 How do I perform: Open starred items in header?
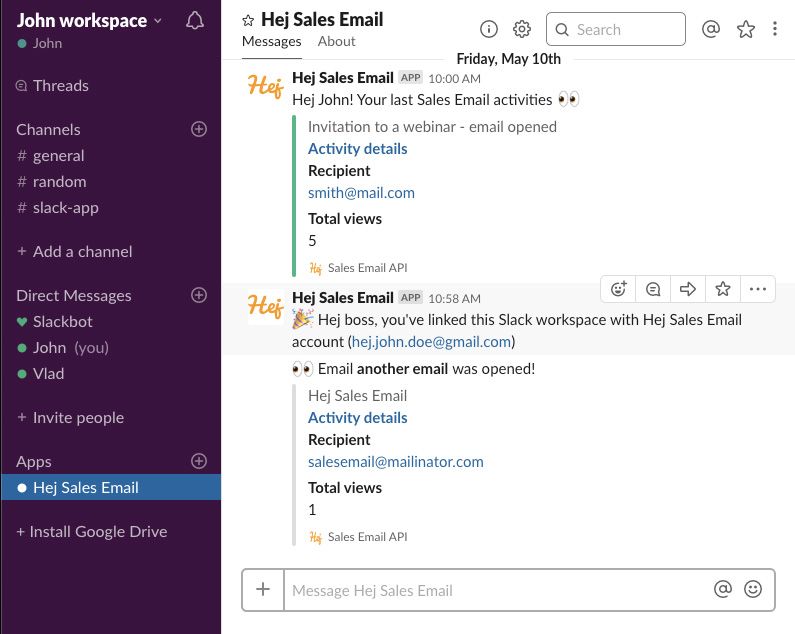click(745, 30)
